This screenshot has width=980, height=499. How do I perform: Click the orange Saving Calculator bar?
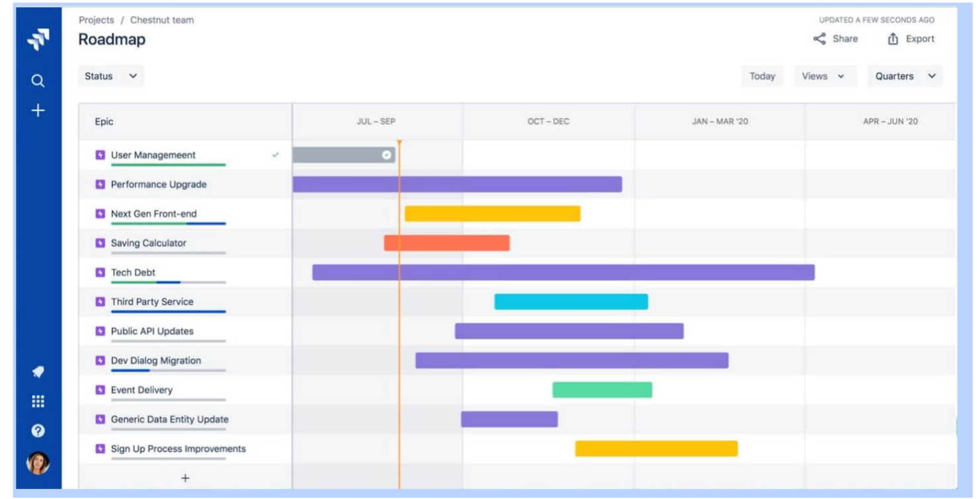click(447, 243)
